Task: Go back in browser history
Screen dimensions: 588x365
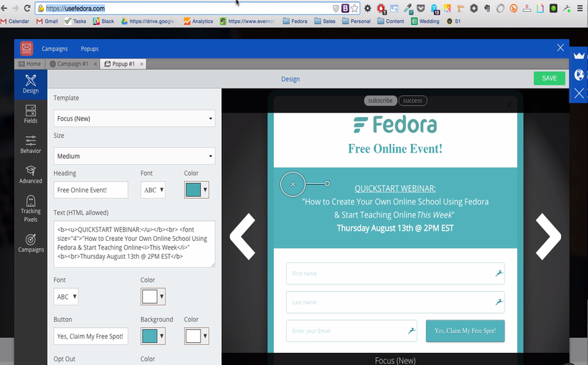Action: 4,8
